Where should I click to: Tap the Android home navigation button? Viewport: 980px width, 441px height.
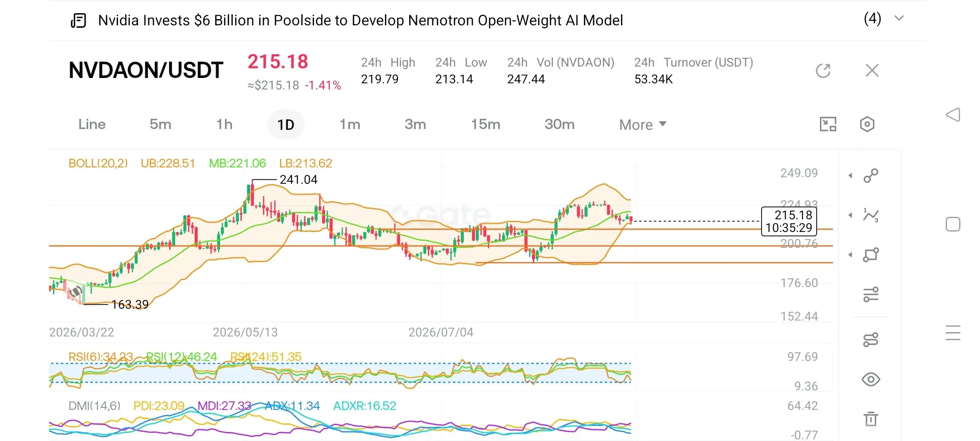click(953, 224)
